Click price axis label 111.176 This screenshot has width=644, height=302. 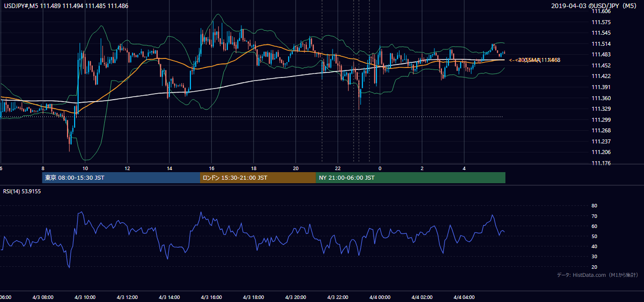(601, 163)
